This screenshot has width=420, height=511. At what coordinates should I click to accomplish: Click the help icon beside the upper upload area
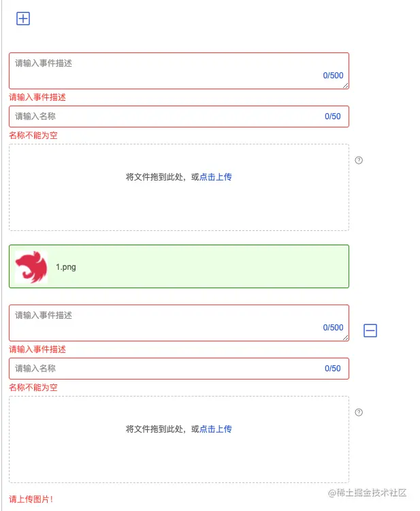coord(359,161)
